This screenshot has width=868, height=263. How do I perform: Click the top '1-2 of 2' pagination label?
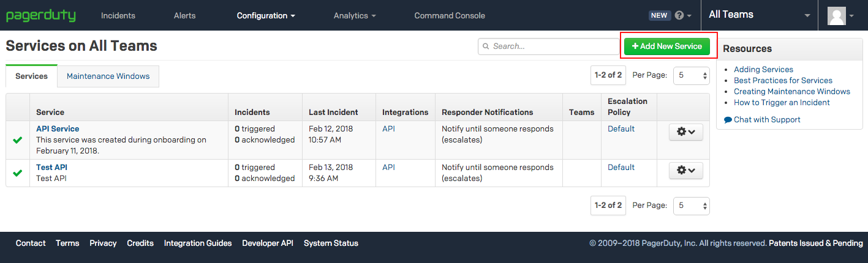pos(608,75)
